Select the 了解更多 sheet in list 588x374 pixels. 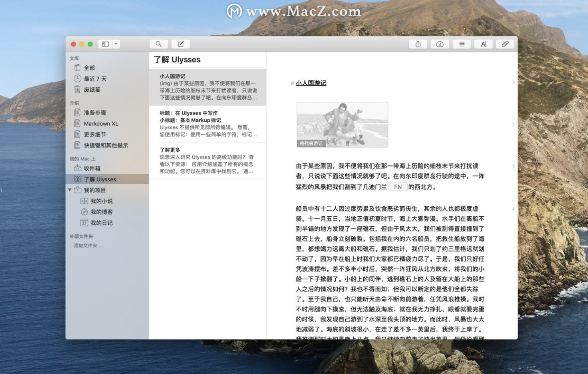(x=207, y=161)
